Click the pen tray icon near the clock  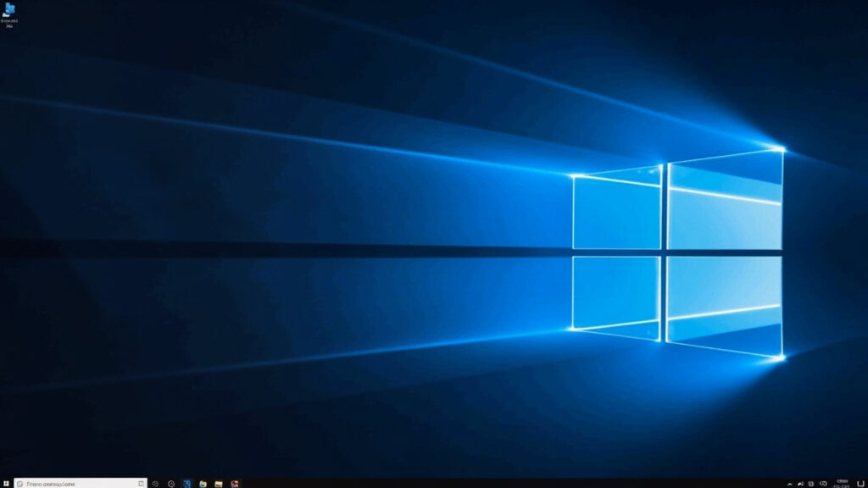tap(800, 483)
